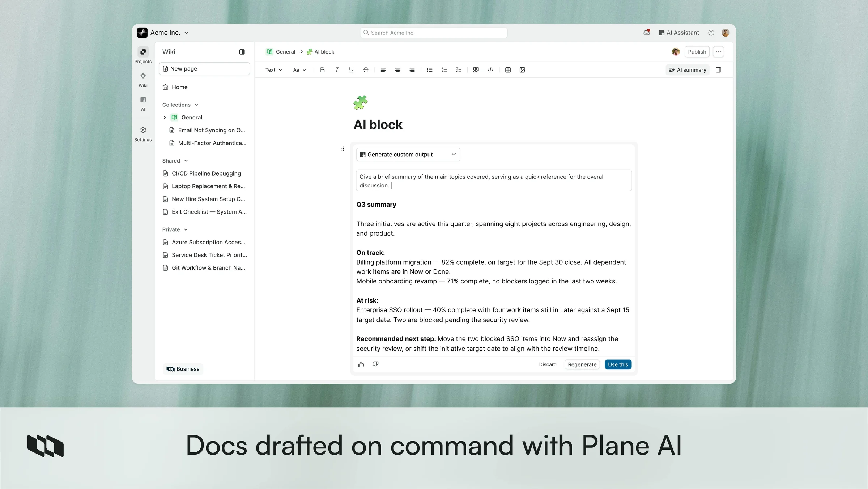Open the Text style dropdown
The width and height of the screenshot is (868, 489).
(274, 70)
